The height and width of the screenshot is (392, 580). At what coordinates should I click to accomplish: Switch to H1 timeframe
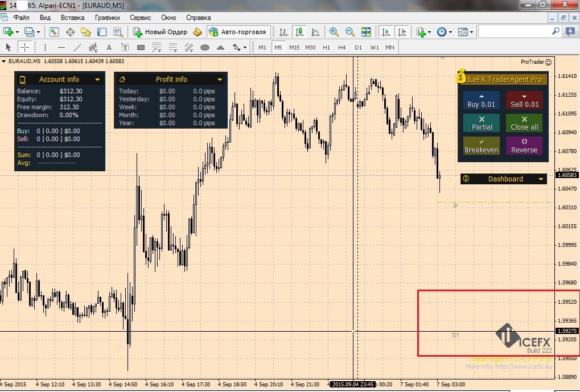pyautogui.click(x=326, y=47)
